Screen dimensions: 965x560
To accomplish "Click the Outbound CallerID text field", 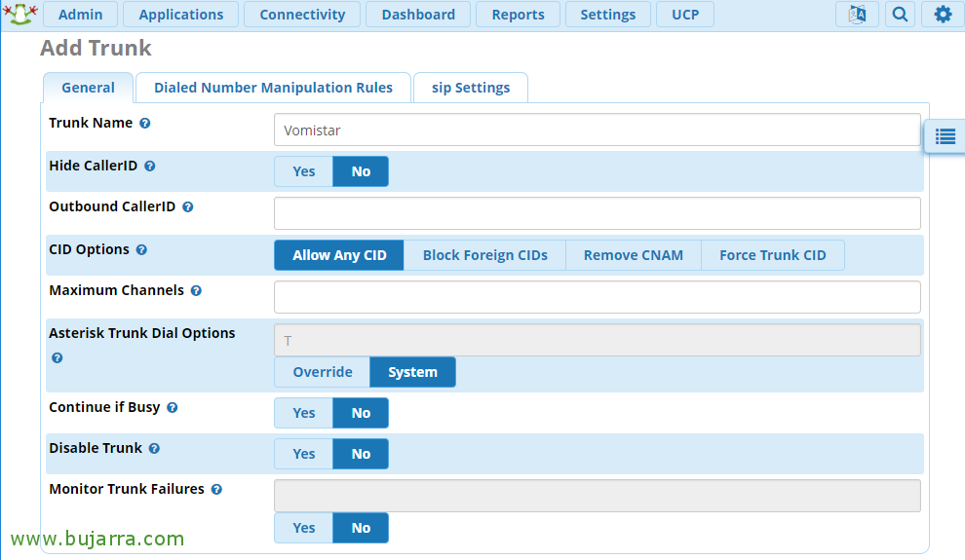I will pos(597,213).
